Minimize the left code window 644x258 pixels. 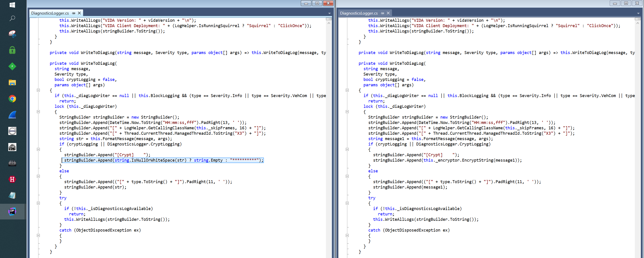point(306,3)
